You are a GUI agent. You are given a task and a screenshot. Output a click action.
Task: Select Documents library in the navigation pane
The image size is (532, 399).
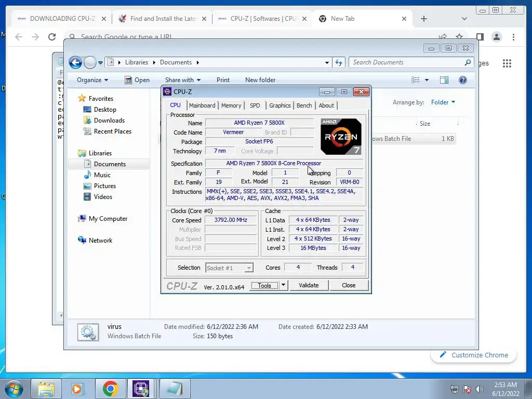pos(110,164)
